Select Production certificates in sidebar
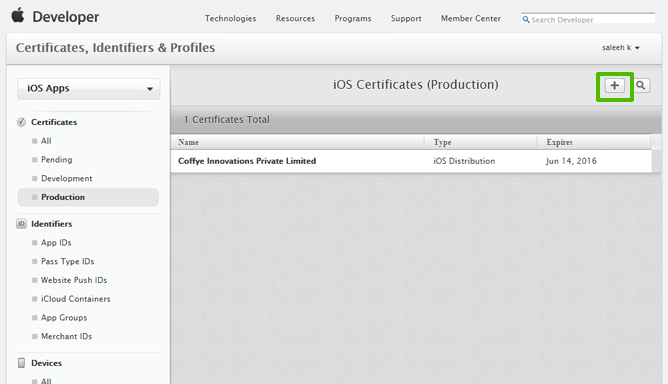 tap(88, 197)
